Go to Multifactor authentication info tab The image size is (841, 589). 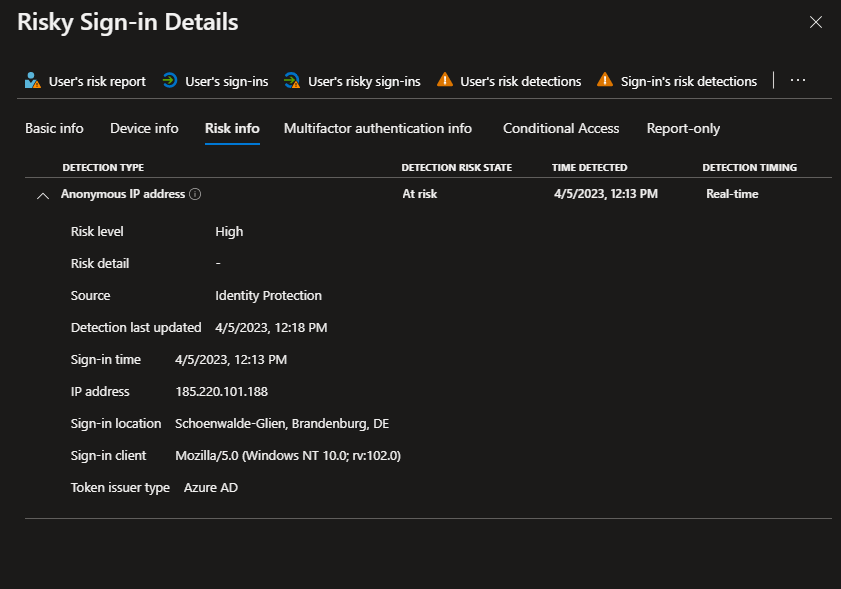tap(377, 128)
